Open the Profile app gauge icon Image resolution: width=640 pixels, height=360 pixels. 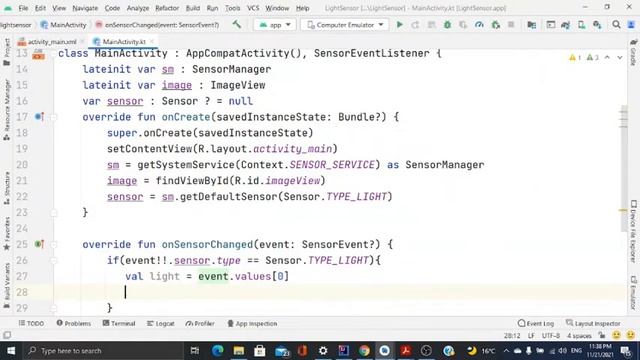pos(479,25)
